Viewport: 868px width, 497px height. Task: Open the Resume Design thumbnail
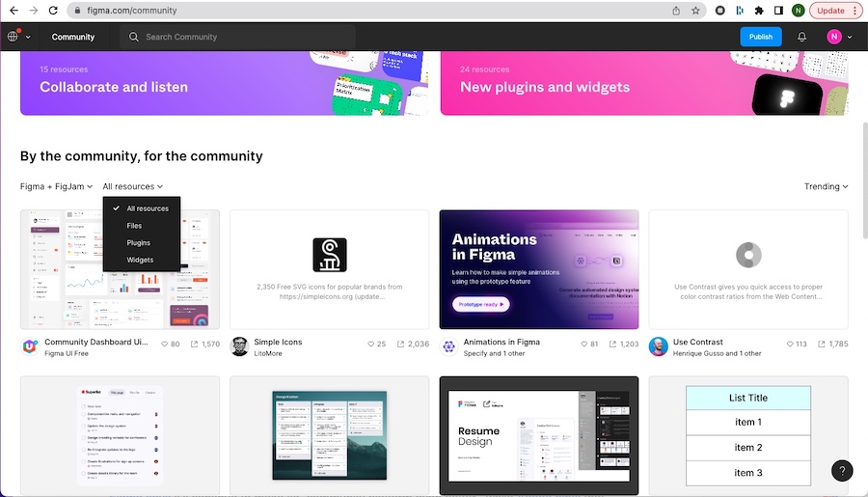538,435
